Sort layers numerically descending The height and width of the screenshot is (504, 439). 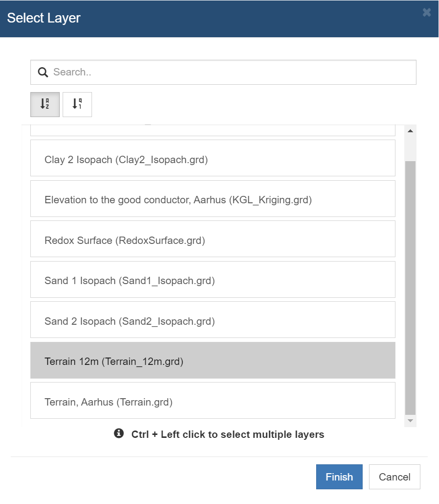tap(77, 104)
